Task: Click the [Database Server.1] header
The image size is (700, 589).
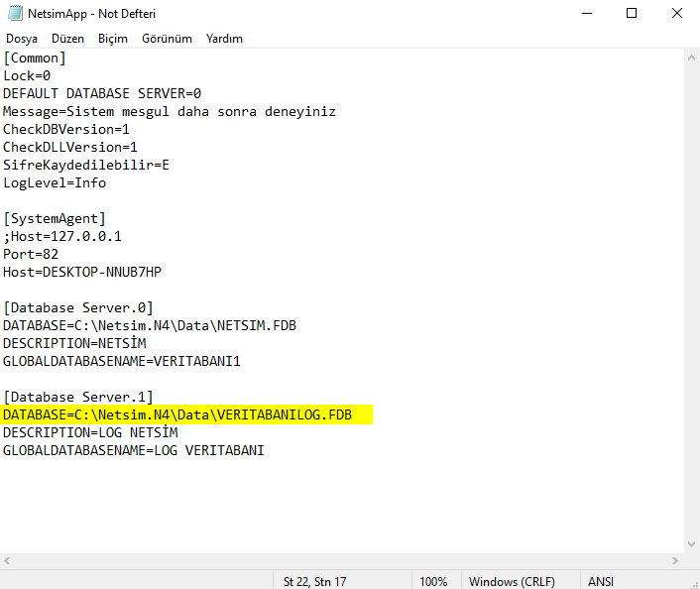Action: 78,398
